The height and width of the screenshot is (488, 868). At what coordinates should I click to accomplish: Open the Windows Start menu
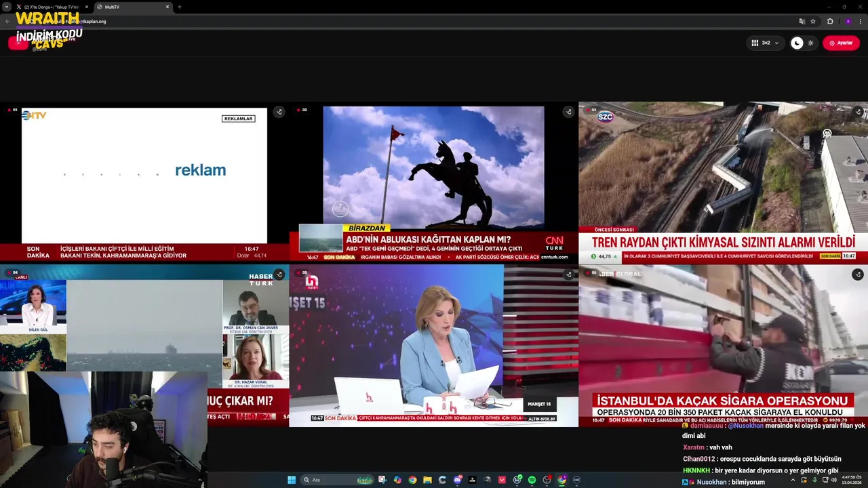click(x=292, y=480)
